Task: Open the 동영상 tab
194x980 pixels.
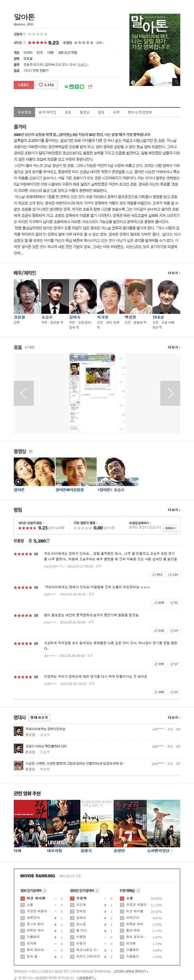Action: coord(85,112)
